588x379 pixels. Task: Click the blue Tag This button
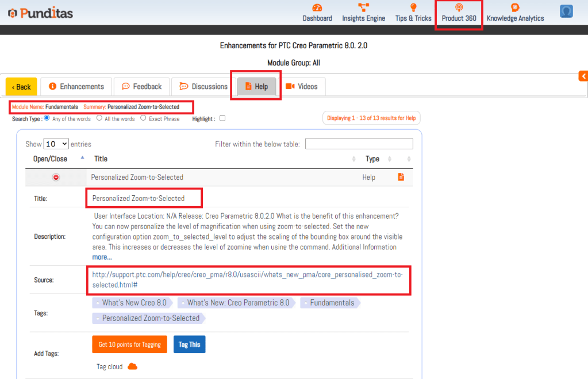tap(189, 345)
